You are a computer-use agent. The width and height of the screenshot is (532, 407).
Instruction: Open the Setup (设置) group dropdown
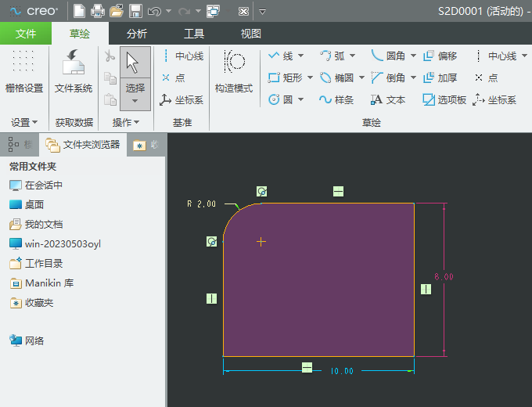(24, 122)
